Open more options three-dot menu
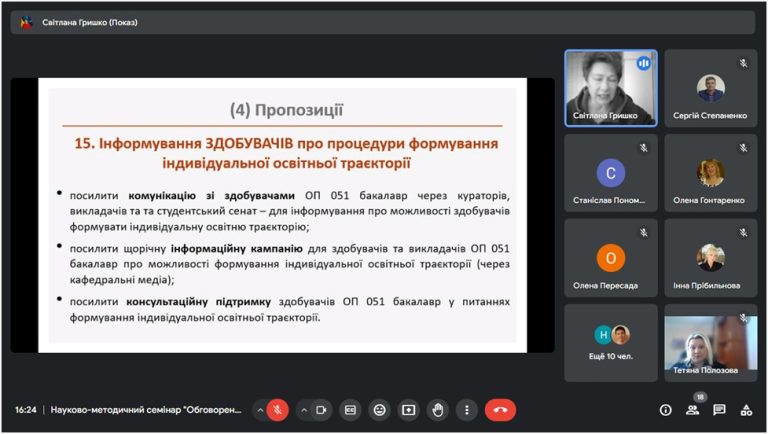Viewport: 768px width, 434px height. [x=467, y=410]
